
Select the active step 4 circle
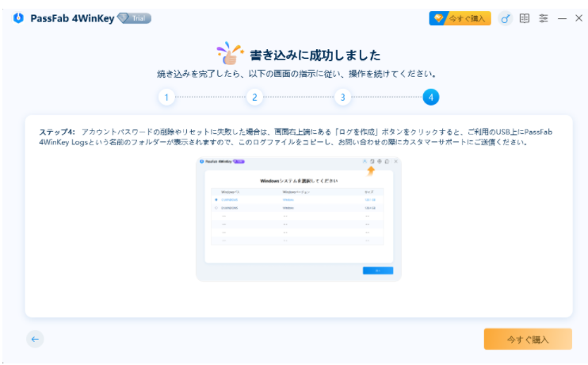tap(431, 98)
